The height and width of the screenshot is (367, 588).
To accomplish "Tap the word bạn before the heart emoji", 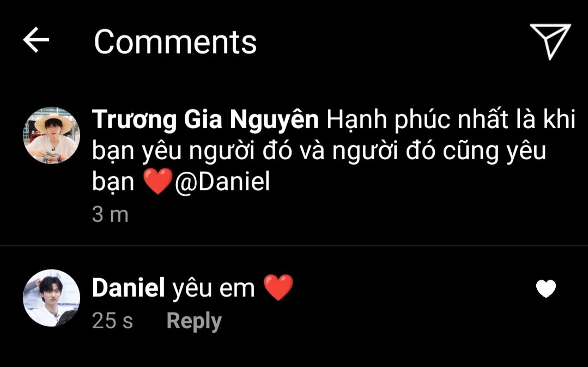I will [113, 182].
